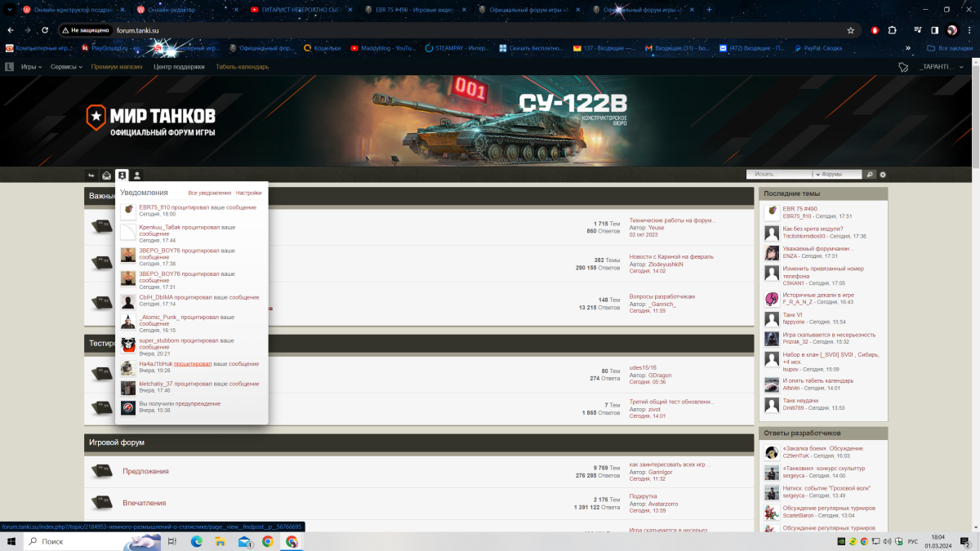Screen dimensions: 980x551
Task: Open Windows Start menu
Action: [11, 541]
